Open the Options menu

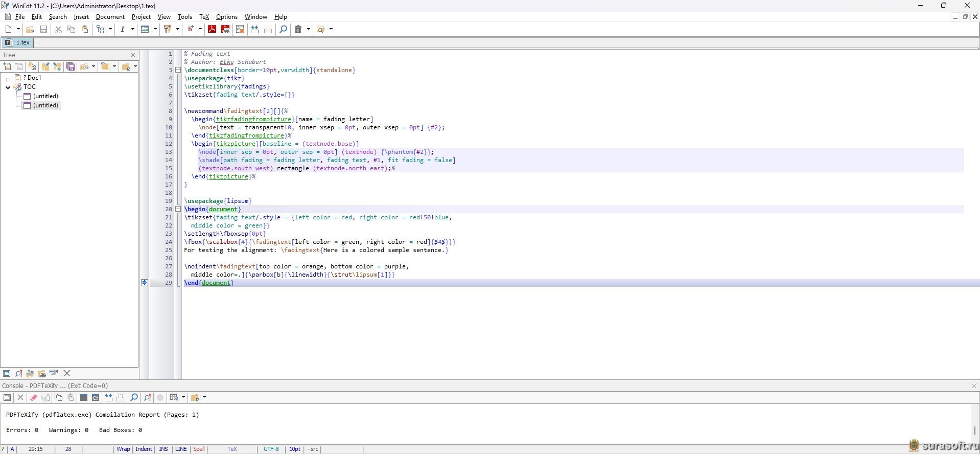point(227,17)
